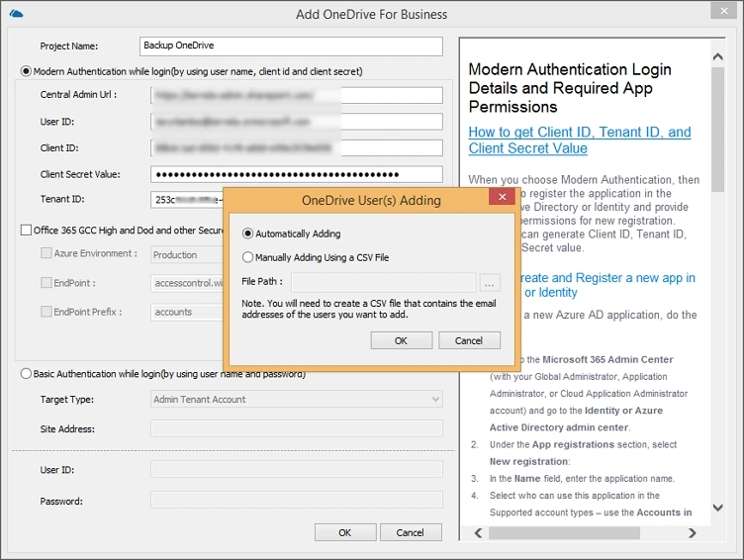Click the help panel horizontal scrollbar thumb
Viewport: 744px width, 560px height.
pos(564,533)
